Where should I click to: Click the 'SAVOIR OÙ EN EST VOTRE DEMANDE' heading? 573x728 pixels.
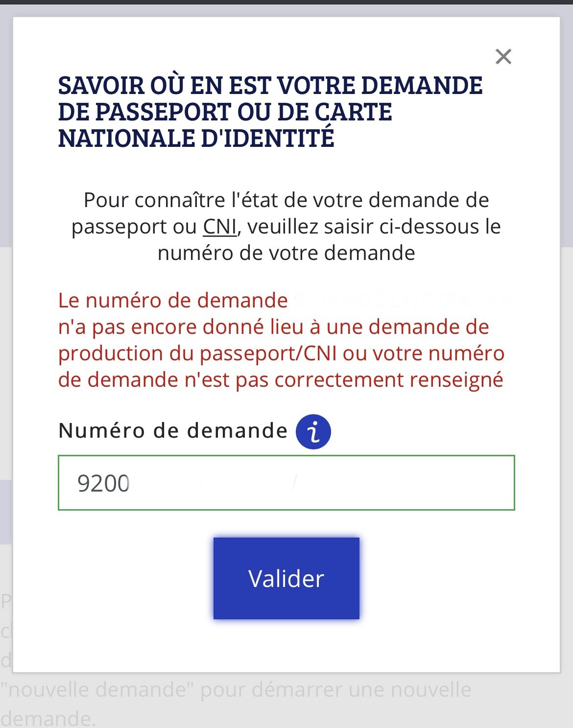(270, 86)
